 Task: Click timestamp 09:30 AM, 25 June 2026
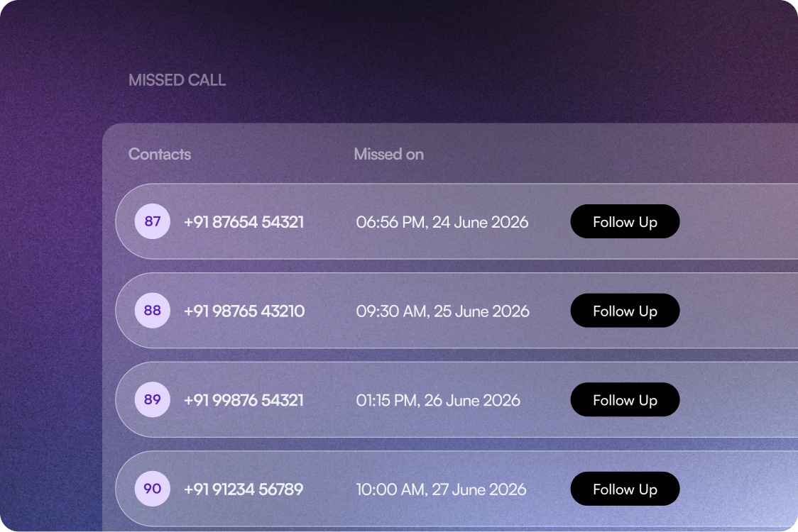[442, 311]
